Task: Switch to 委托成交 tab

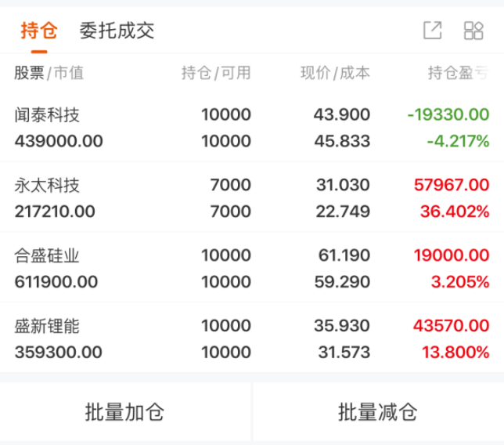Action: click(x=117, y=31)
